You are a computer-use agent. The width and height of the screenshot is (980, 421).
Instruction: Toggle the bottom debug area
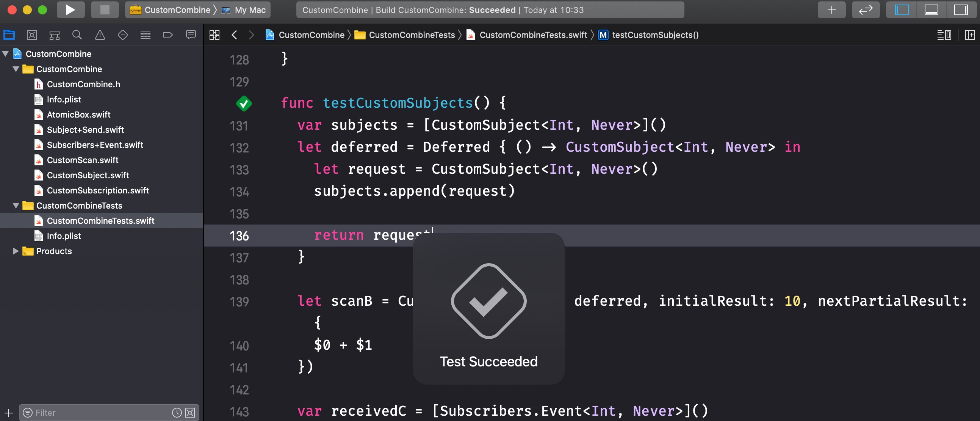[931, 10]
